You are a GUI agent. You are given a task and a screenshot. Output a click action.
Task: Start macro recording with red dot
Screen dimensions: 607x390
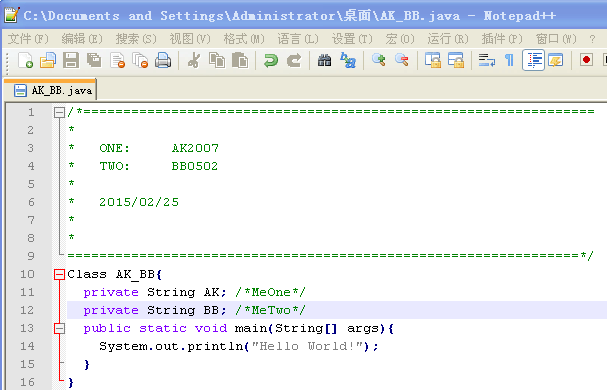point(586,60)
